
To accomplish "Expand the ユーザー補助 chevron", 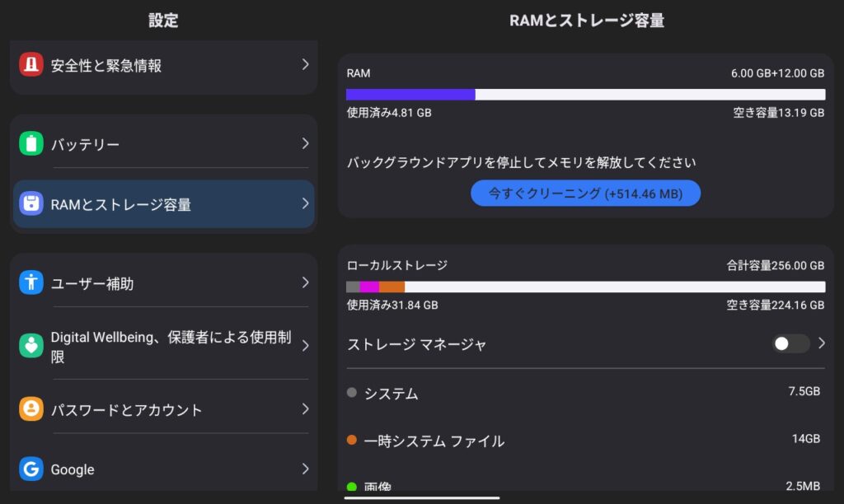I will click(x=305, y=282).
